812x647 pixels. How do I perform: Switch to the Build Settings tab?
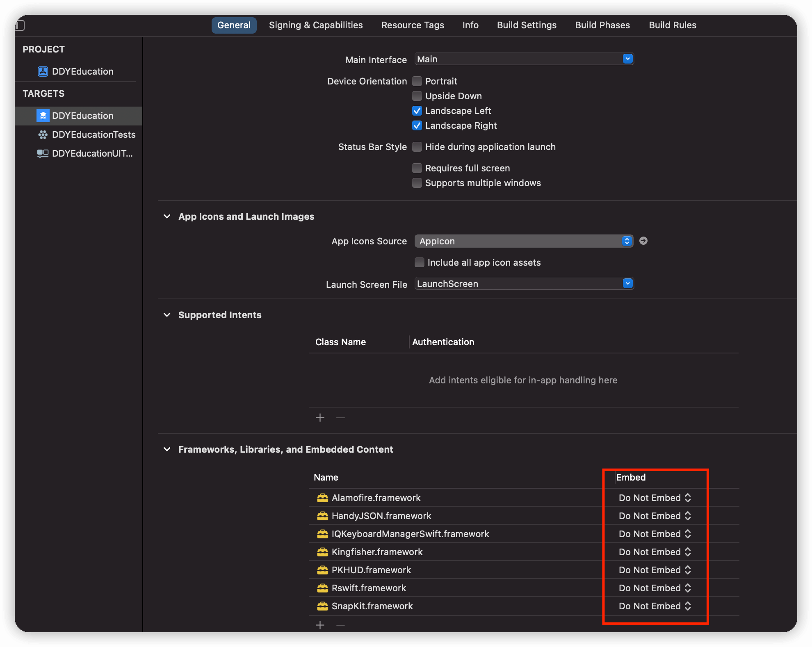pos(525,25)
